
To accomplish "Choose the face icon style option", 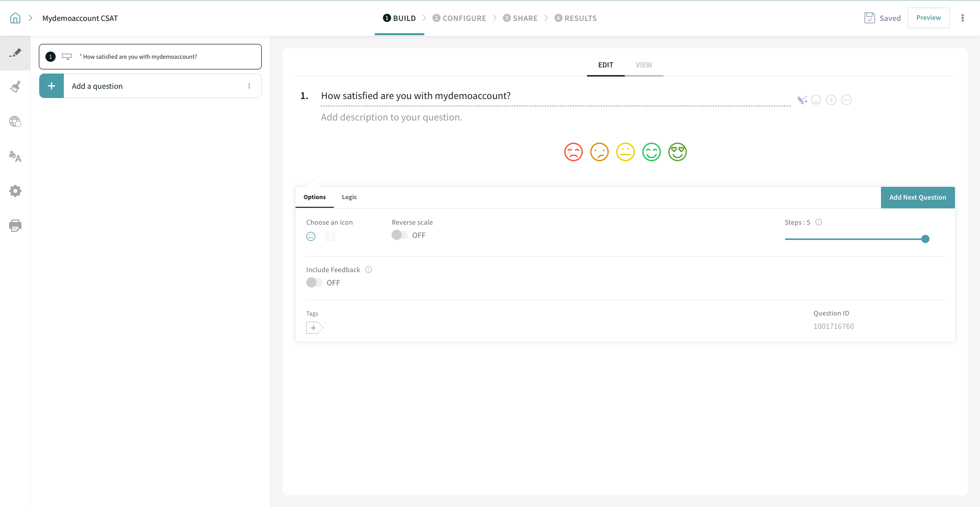I will pos(311,236).
